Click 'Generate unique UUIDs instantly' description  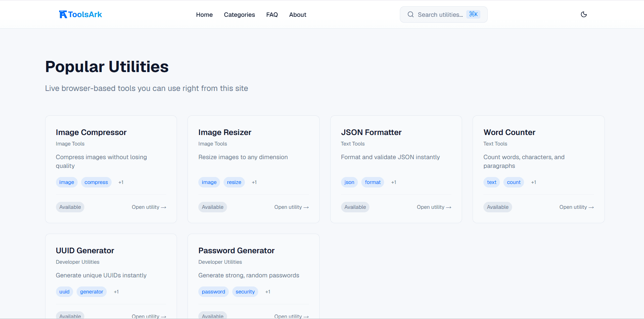(101, 275)
